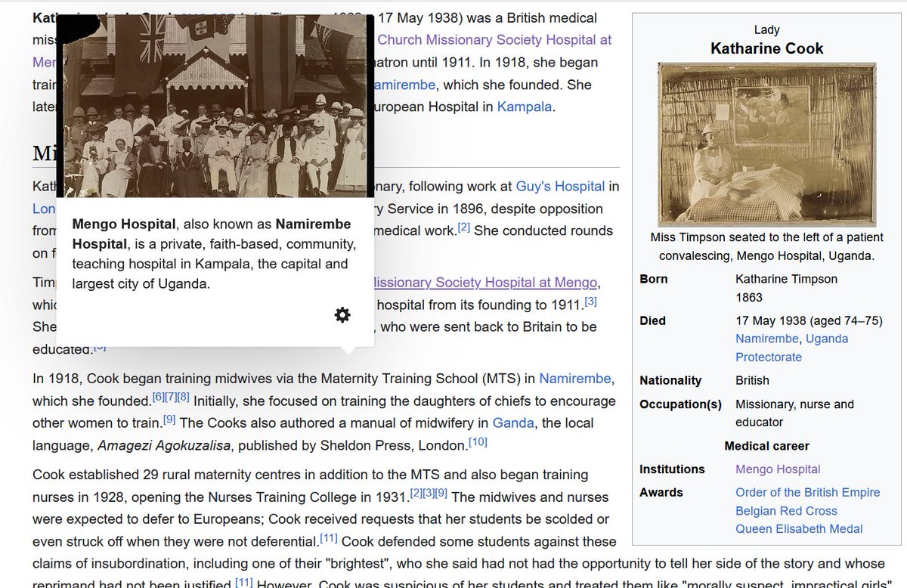
Task: Jump to citation [11] after not been justified
Action: tap(243, 581)
